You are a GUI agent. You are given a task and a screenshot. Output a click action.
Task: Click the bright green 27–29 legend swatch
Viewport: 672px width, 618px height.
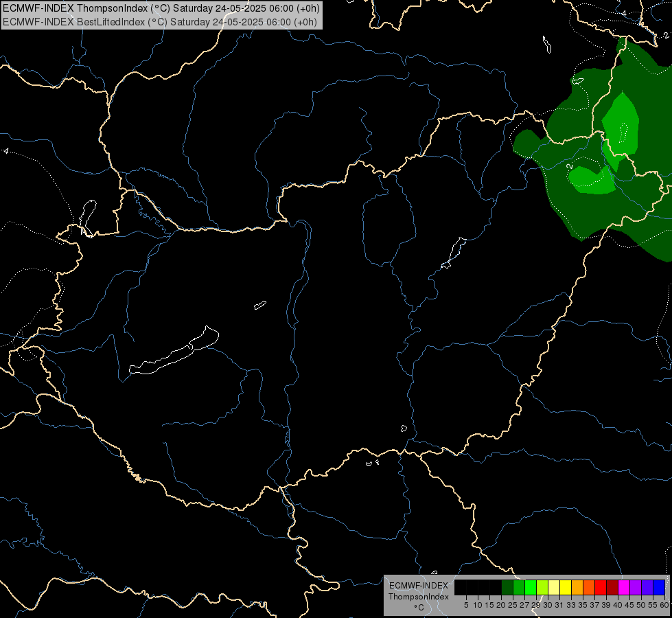[x=531, y=587]
